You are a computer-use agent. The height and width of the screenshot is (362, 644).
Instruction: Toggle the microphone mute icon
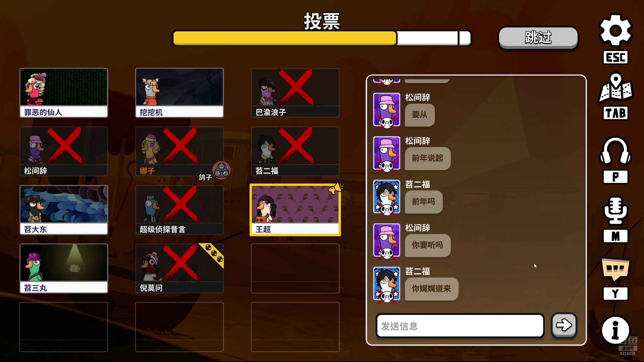[x=615, y=210]
